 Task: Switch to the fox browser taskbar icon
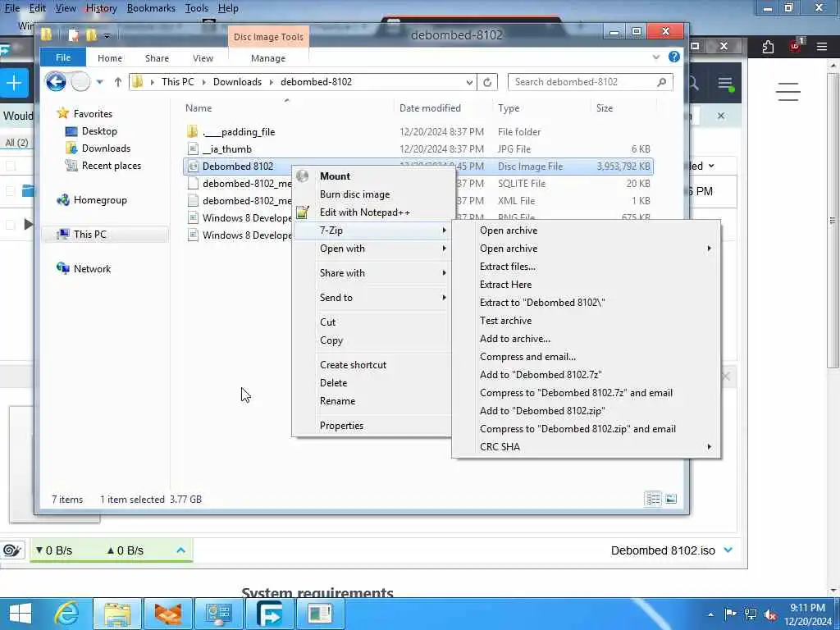pyautogui.click(x=167, y=614)
